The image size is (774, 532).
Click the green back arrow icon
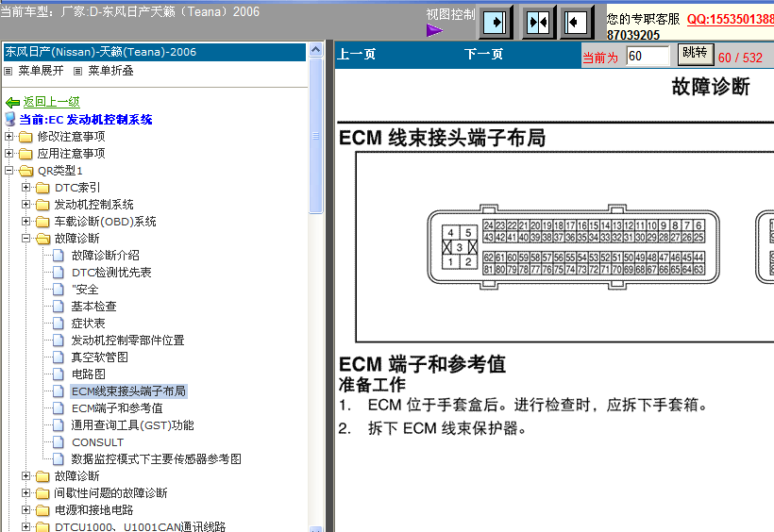pyautogui.click(x=12, y=103)
